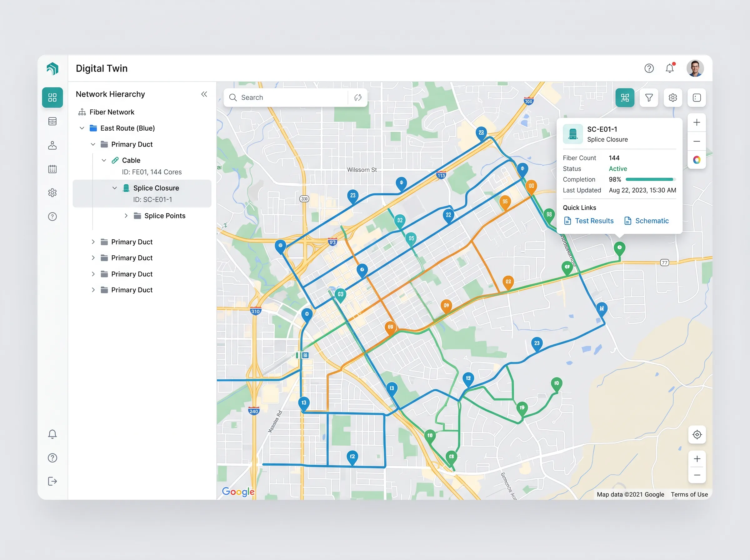Open header notifications bell with red dot
Viewport: 750px width, 560px height.
(670, 68)
